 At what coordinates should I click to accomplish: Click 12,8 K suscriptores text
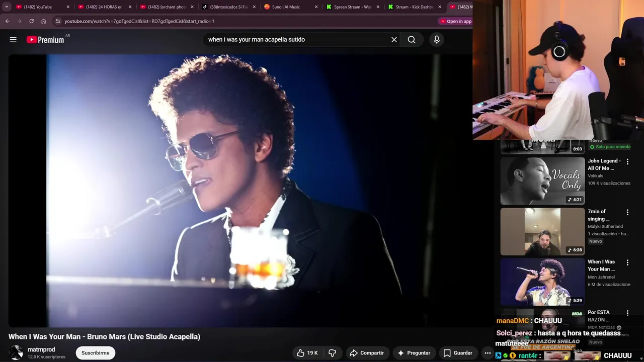point(46,357)
